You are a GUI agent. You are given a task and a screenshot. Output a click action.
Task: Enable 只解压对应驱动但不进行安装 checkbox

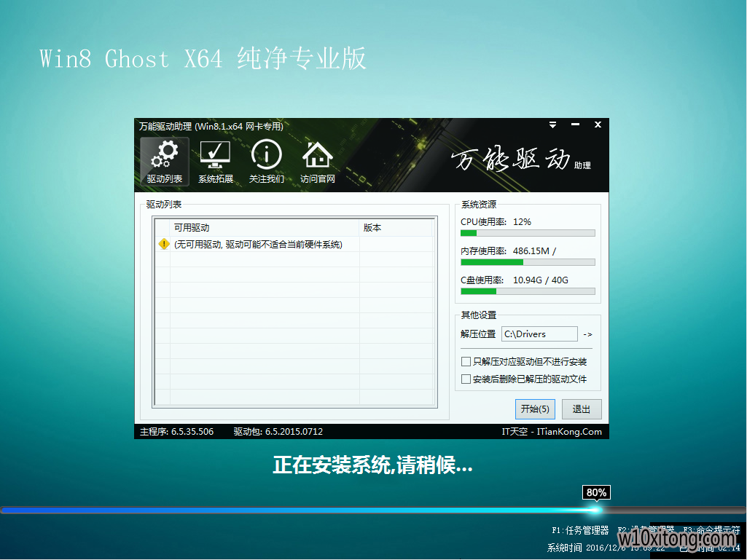[466, 362]
